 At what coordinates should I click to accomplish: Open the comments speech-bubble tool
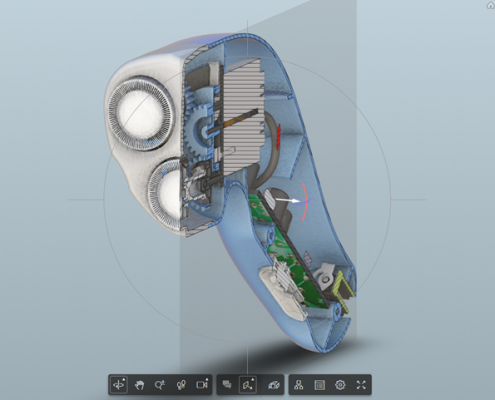click(227, 385)
